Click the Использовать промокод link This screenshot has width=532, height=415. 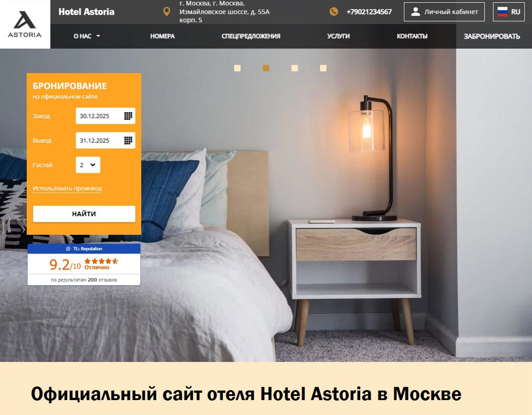tap(67, 188)
